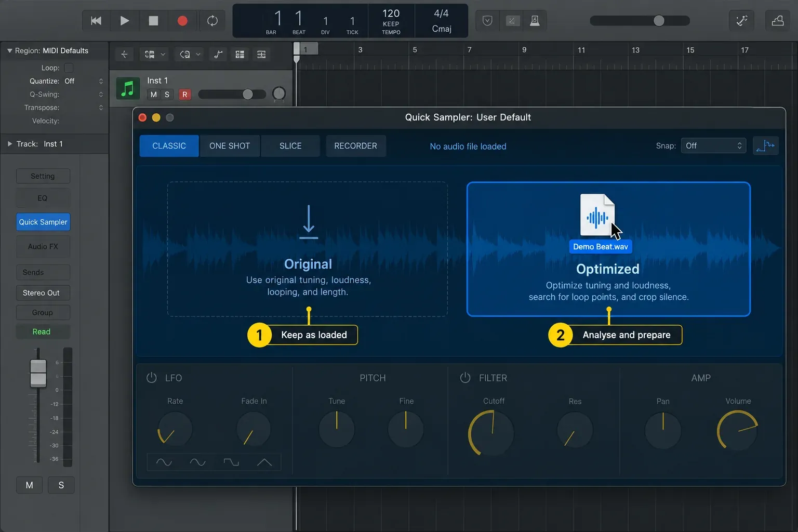798x532 pixels.
Task: Click the green music note icon of Inst 1
Action: click(128, 88)
